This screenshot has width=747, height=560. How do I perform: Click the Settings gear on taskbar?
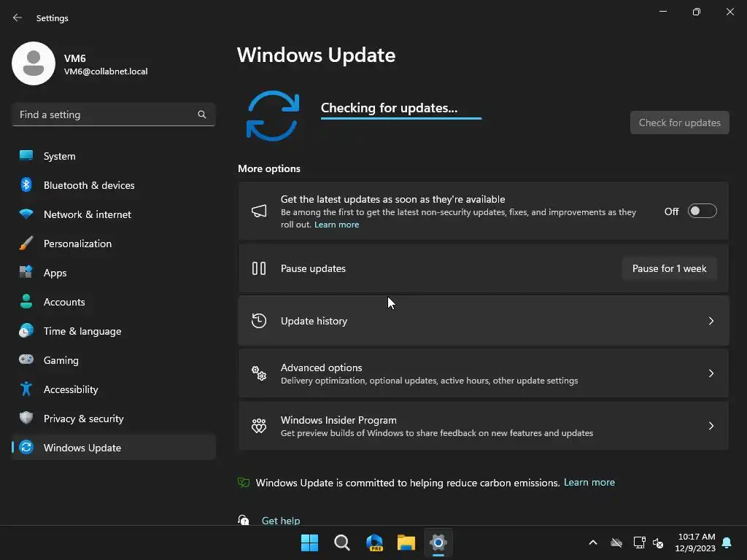point(438,542)
